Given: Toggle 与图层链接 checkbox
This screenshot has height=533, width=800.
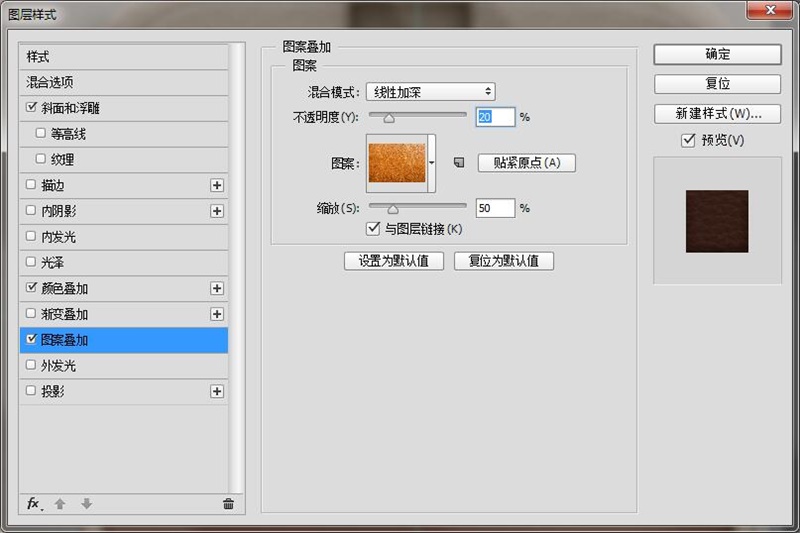Looking at the screenshot, I should click(x=373, y=229).
